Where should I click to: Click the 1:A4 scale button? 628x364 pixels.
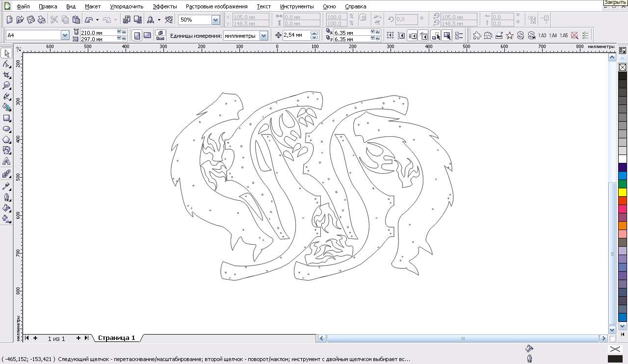point(553,35)
